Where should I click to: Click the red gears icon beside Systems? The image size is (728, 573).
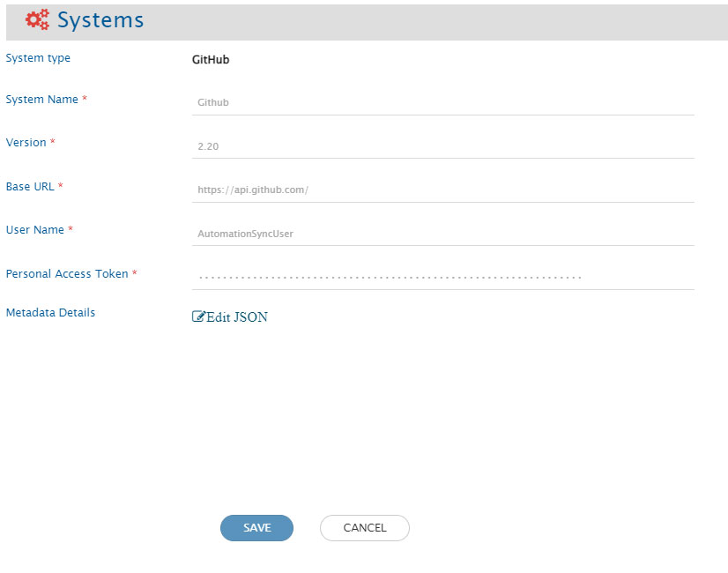coord(37,20)
